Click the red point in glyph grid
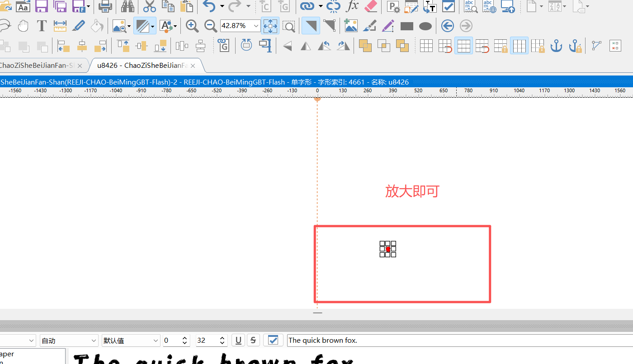The image size is (633, 364). [x=388, y=249]
